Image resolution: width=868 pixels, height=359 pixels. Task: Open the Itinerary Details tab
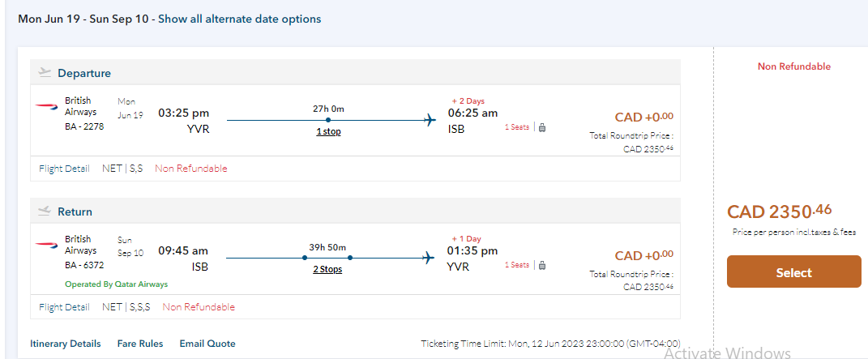point(66,344)
